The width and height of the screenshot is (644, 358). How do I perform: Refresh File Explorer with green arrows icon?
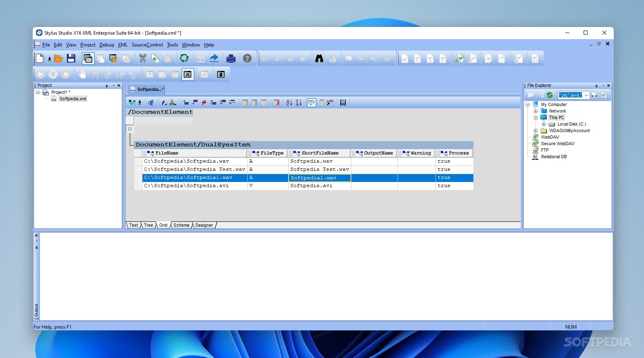point(550,95)
